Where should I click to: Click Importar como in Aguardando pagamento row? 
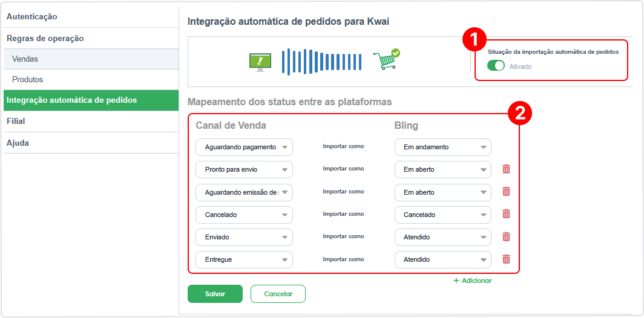click(343, 146)
